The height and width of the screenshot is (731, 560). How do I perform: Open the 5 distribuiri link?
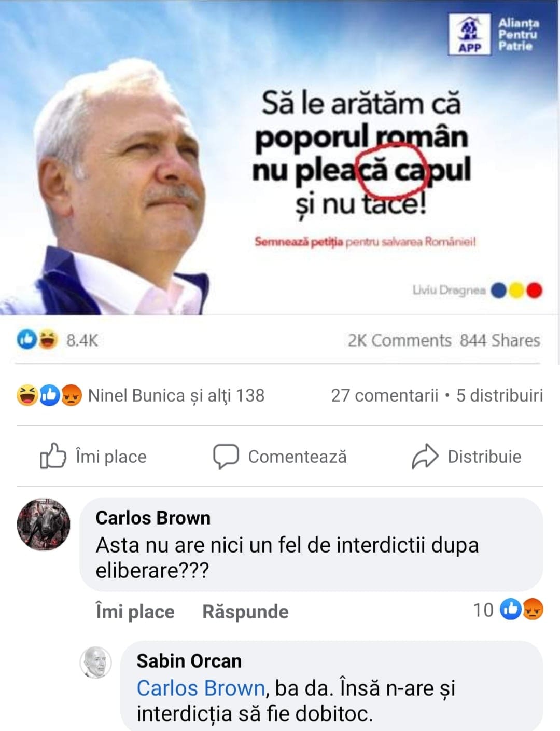coord(499,395)
